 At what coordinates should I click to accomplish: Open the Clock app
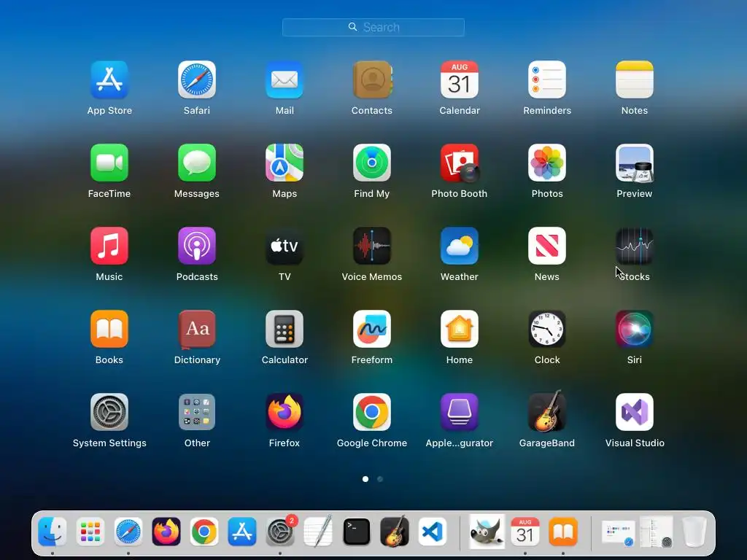pos(547,329)
